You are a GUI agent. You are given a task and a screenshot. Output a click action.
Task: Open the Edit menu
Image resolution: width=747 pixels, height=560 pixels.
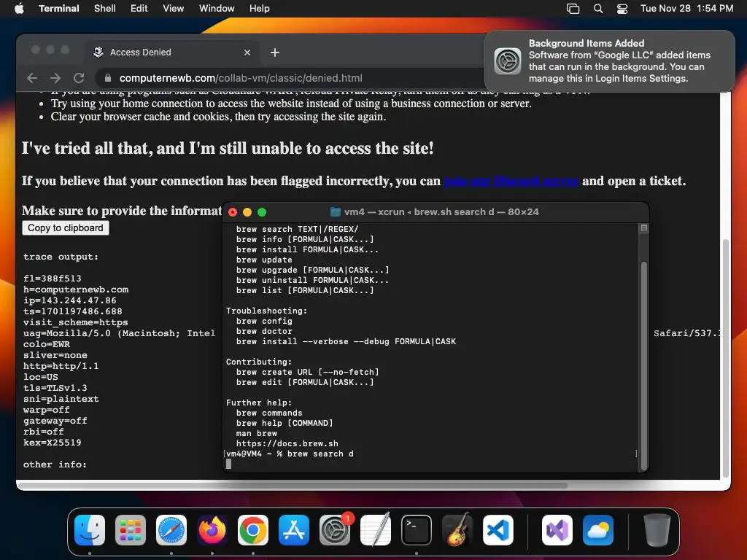139,8
